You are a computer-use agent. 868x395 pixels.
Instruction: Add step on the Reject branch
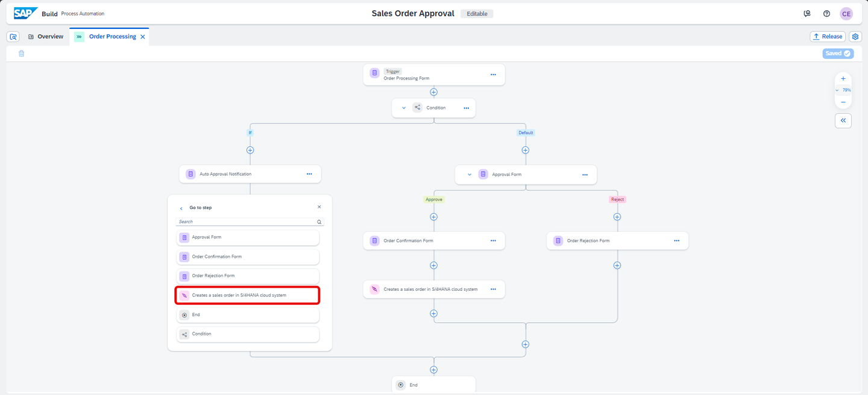[x=617, y=217]
